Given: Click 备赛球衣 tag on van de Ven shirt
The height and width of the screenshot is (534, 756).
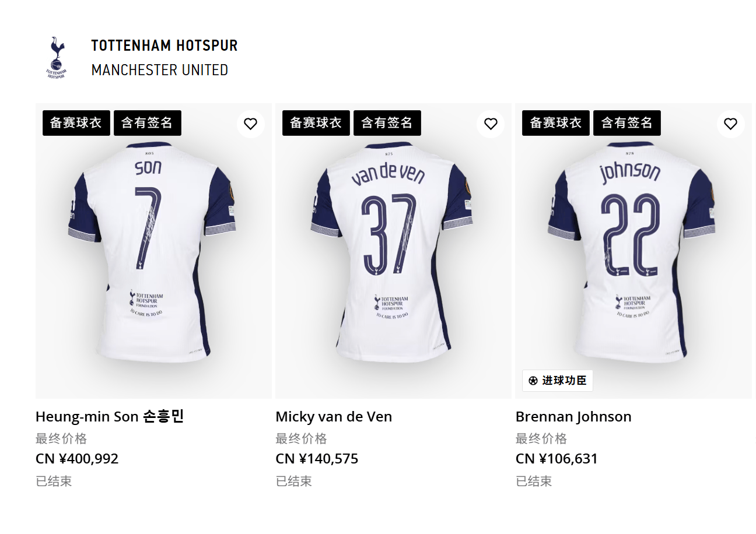Looking at the screenshot, I should click(x=316, y=123).
